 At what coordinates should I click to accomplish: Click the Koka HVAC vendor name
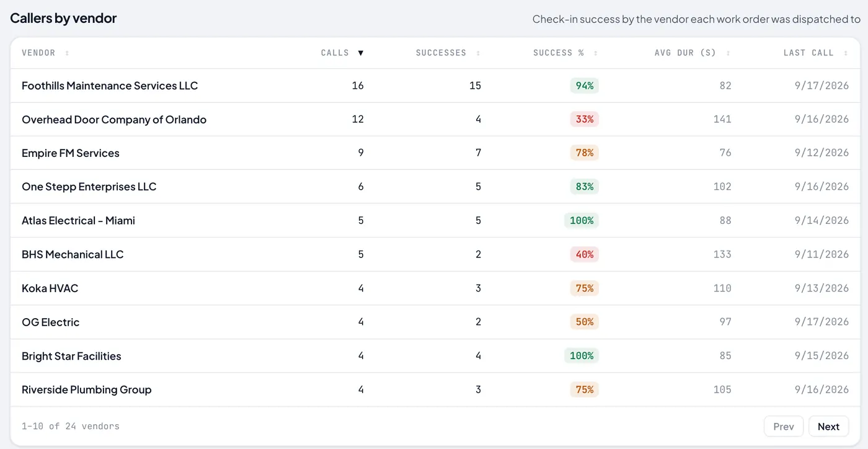tap(50, 288)
